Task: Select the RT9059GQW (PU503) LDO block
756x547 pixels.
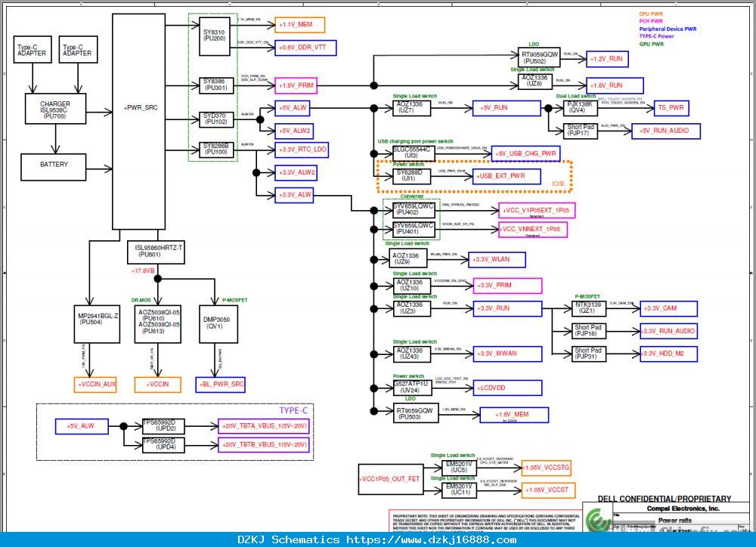Action: coord(416,413)
